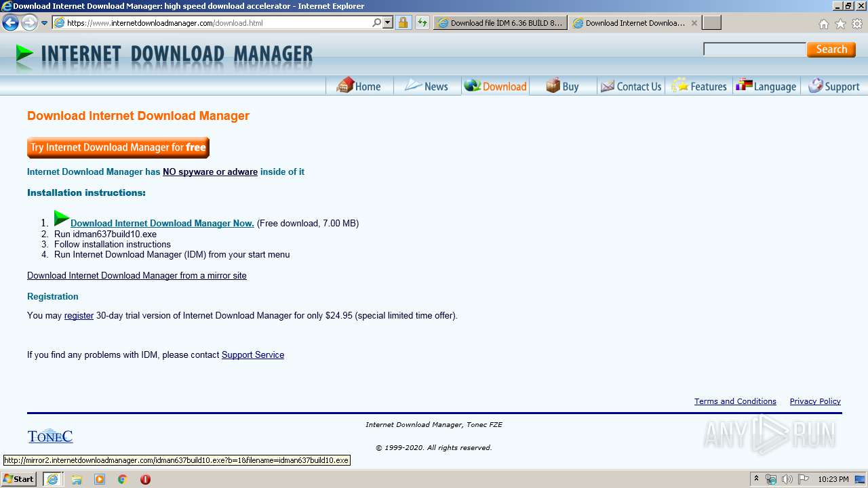Open the red Opera taskbar icon
The image size is (868, 488).
pyautogui.click(x=145, y=479)
